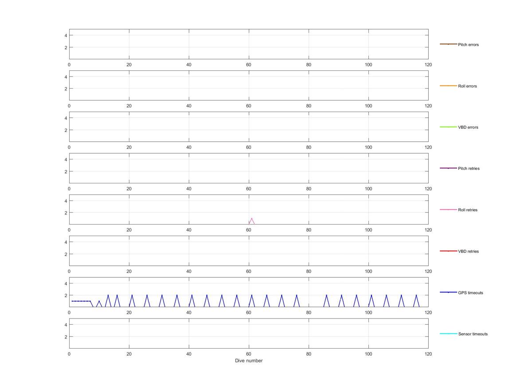
Task: Click the Roll errors legend label
Action: 467,86
